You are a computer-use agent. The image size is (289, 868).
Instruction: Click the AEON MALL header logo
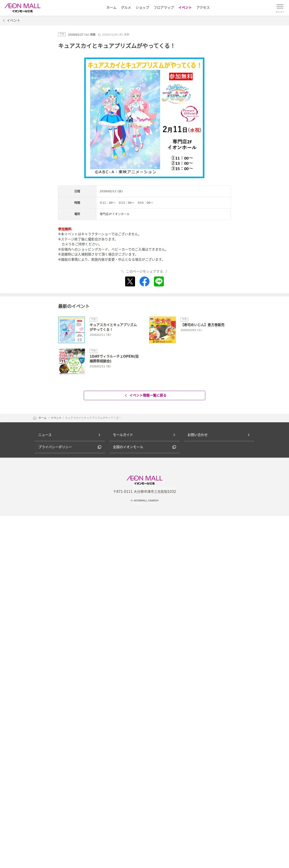(23, 8)
